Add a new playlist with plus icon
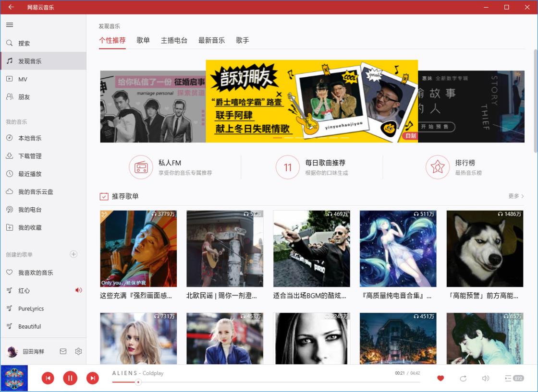Viewport: 538px width, 392px height. pos(73,254)
